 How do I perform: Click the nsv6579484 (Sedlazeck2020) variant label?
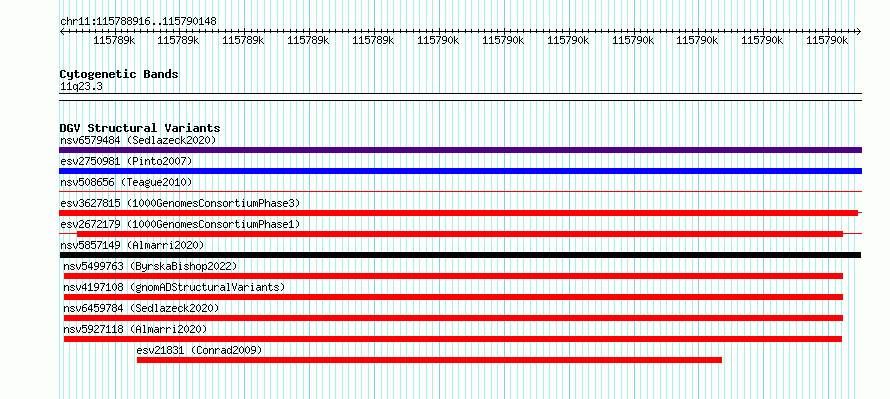click(138, 140)
